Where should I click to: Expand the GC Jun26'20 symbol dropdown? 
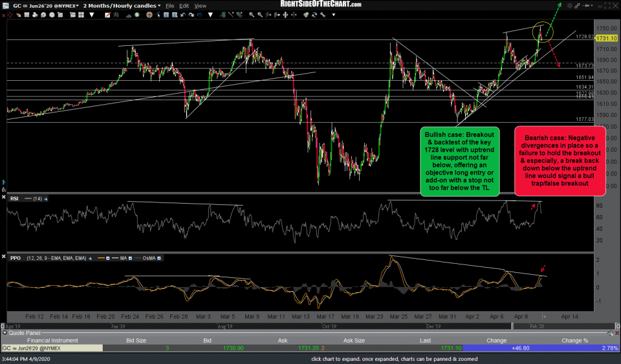pos(41,5)
